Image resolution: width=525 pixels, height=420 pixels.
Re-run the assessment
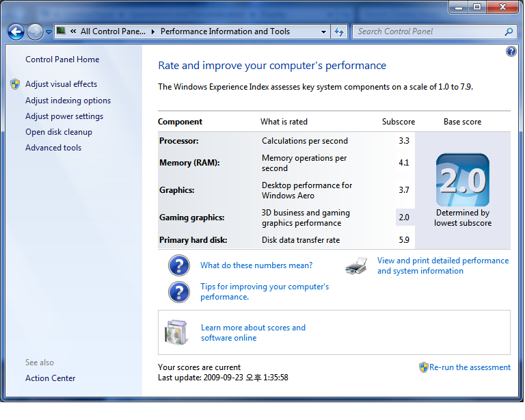pyautogui.click(x=470, y=367)
